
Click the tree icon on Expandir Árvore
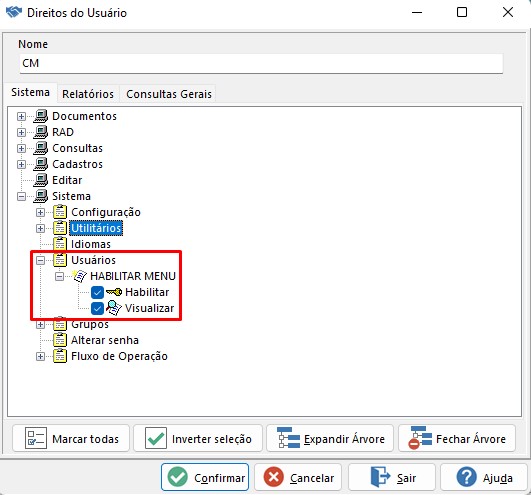coord(289,438)
